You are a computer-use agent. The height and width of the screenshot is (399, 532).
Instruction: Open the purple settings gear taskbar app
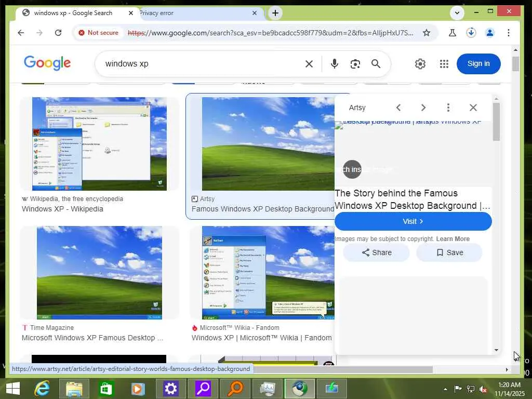[170, 389]
